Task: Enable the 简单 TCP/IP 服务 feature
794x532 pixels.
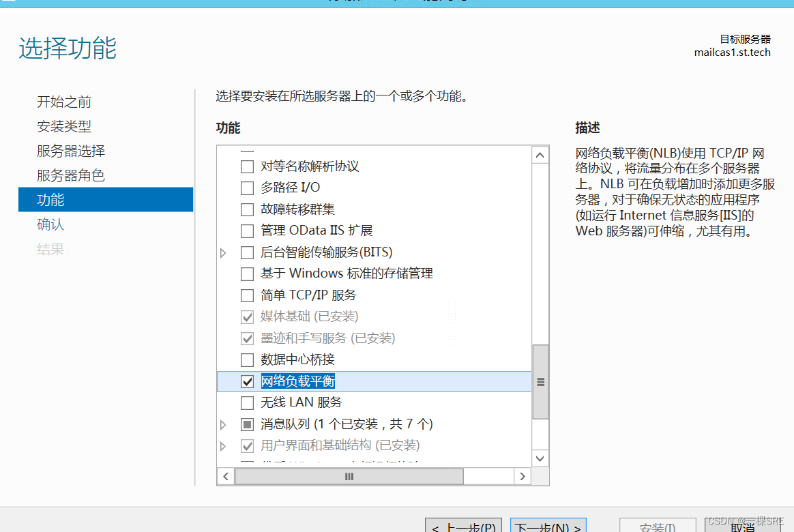Action: pos(248,295)
